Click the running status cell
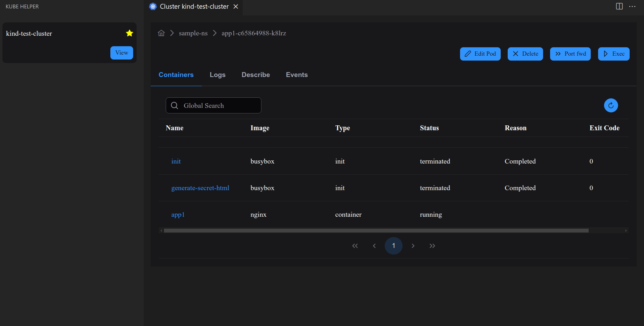 [x=431, y=215]
